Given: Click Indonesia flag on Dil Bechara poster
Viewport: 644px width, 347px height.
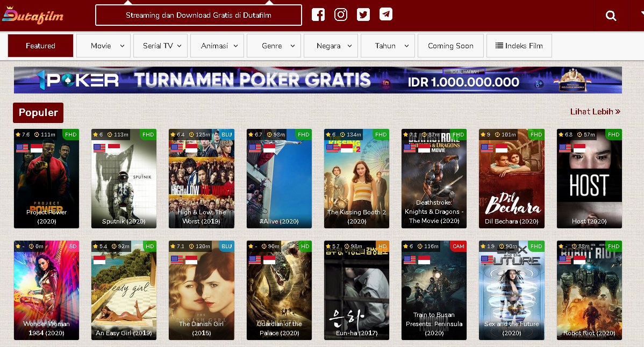Looking at the screenshot, I should tap(502, 148).
